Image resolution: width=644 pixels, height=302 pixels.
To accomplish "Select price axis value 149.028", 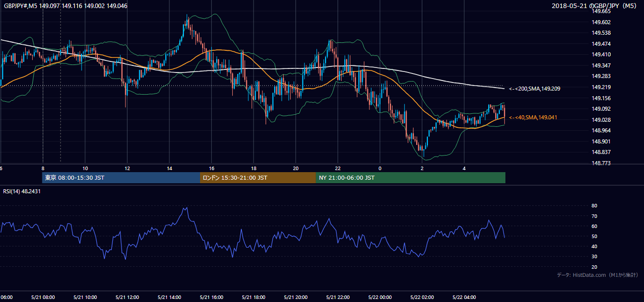I will pos(601,120).
